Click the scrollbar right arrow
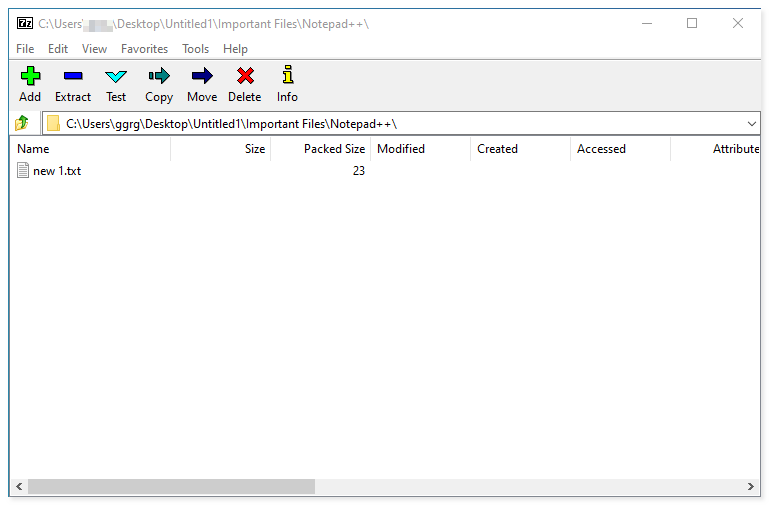Screen dimensions: 769x505 coord(752,487)
